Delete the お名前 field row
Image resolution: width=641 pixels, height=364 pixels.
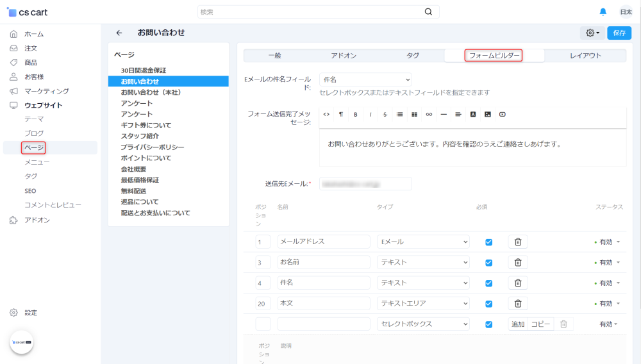[518, 262]
